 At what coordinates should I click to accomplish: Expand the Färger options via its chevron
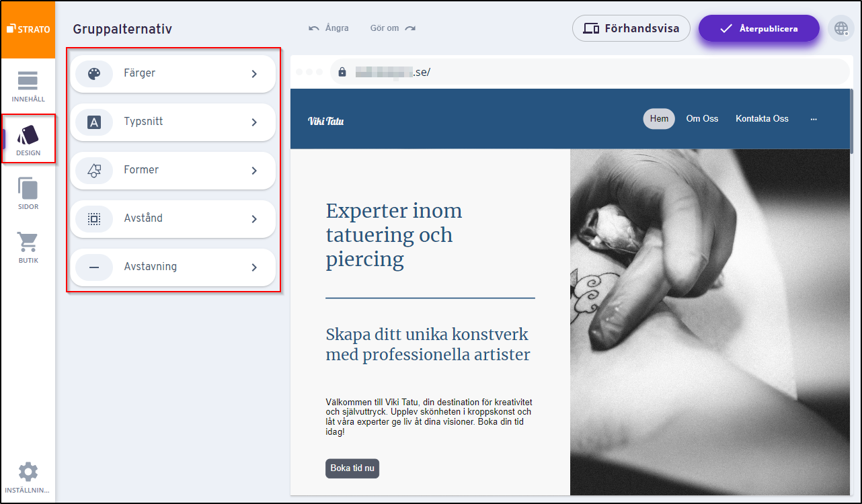point(254,73)
